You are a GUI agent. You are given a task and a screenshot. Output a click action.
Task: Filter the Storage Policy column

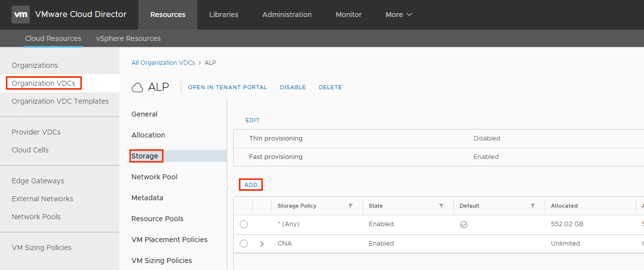350,206
